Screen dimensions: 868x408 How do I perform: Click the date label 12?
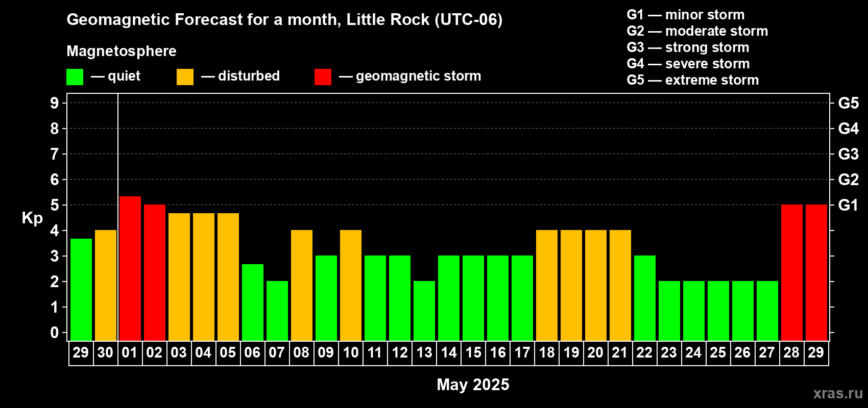[399, 353]
